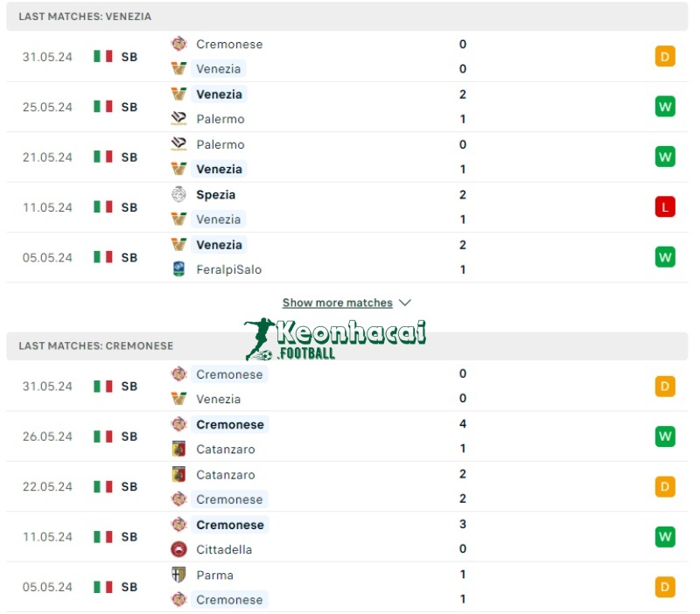Click the green W badge for Venezia vs Palermo

click(x=666, y=106)
